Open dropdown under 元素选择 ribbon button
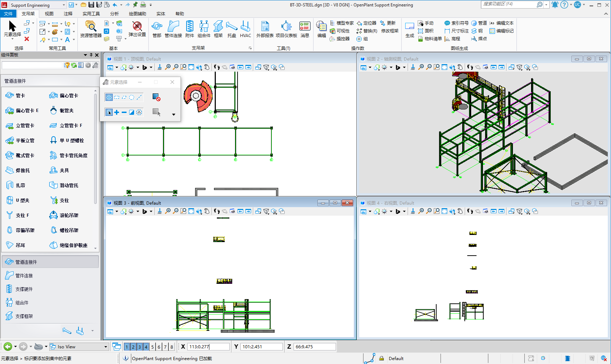The image size is (611, 364). (12, 39)
